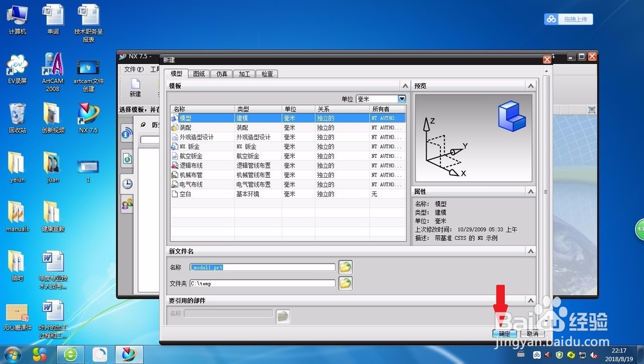Close the 新建 dialog

[x=547, y=59]
